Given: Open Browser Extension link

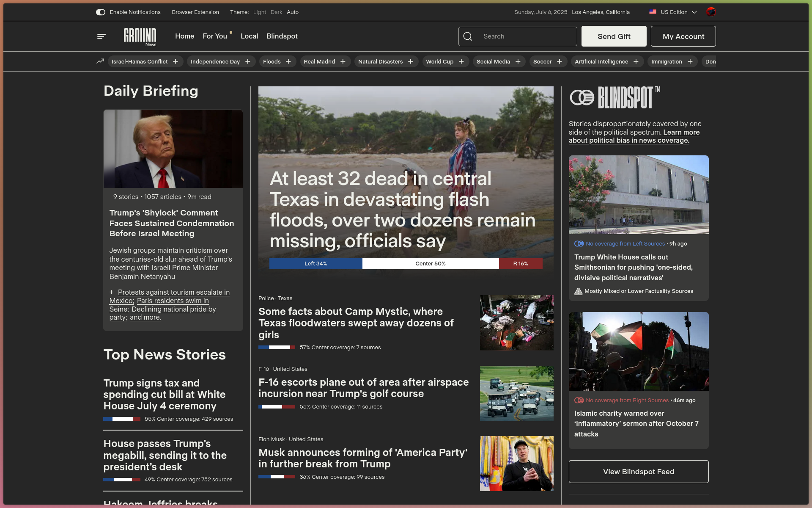Looking at the screenshot, I should (195, 12).
